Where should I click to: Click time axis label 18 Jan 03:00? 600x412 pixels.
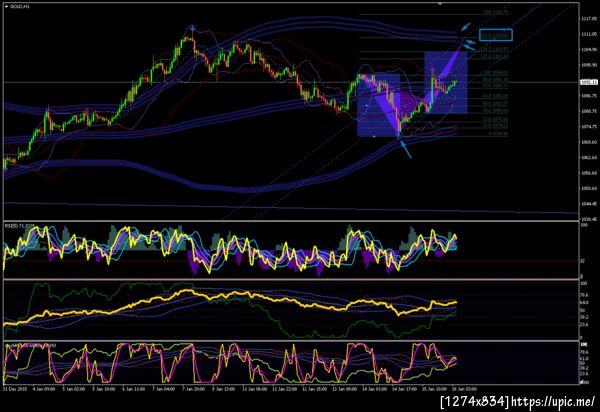click(465, 389)
